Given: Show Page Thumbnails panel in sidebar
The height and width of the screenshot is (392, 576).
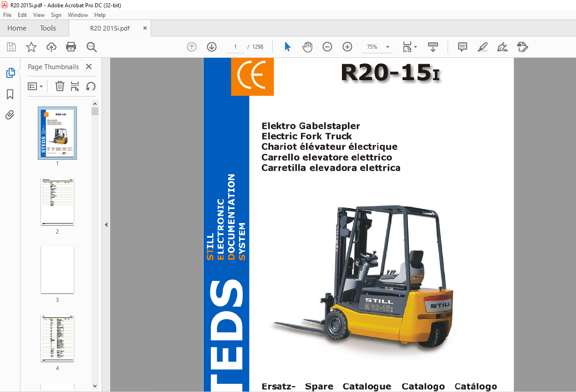Looking at the screenshot, I should point(10,72).
